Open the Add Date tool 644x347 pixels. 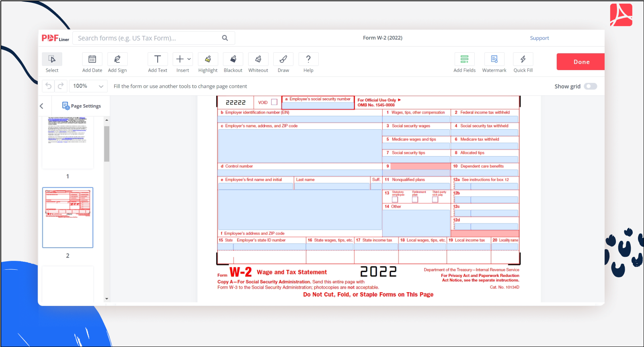point(92,60)
